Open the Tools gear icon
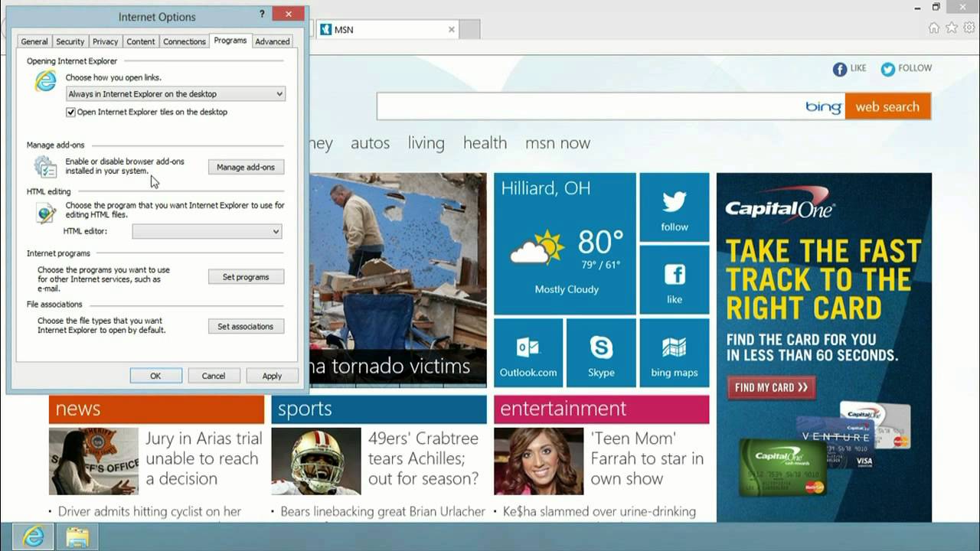The image size is (980, 551). [x=969, y=28]
